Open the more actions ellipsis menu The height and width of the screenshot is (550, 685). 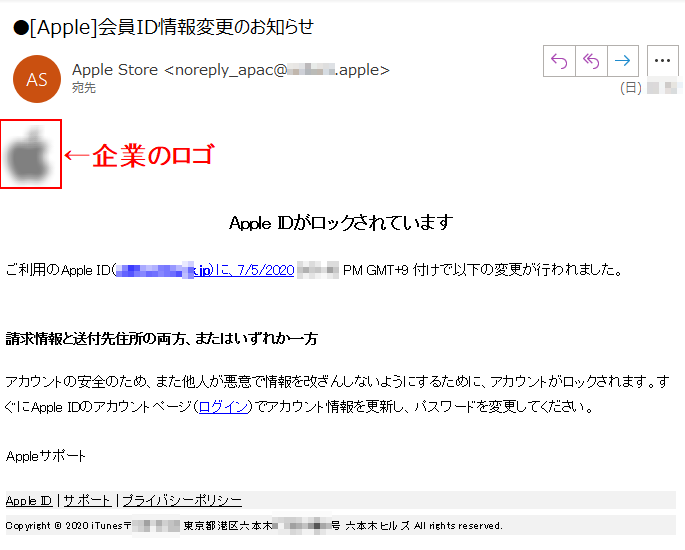[662, 61]
